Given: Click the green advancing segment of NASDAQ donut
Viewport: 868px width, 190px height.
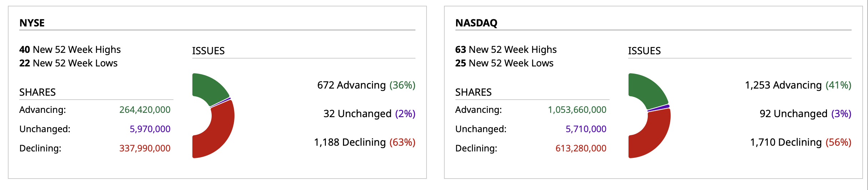Looking at the screenshot, I should (x=646, y=89).
